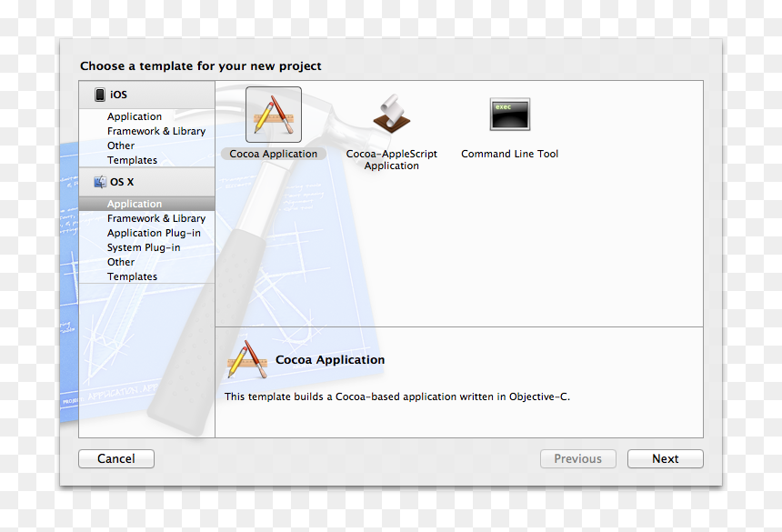This screenshot has width=782, height=532.
Task: Click the OS X section header text
Action: (x=122, y=182)
